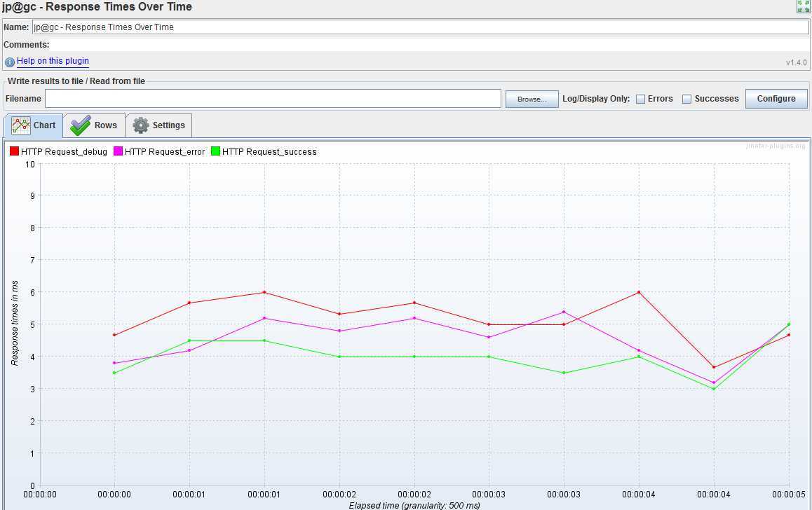Click the Response times in ms axis label

[15, 323]
